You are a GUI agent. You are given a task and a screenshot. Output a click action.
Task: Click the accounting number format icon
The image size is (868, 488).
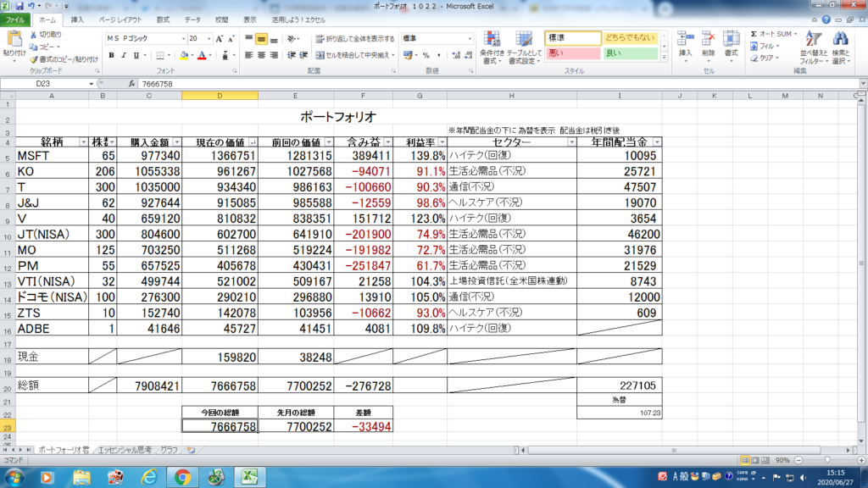408,55
